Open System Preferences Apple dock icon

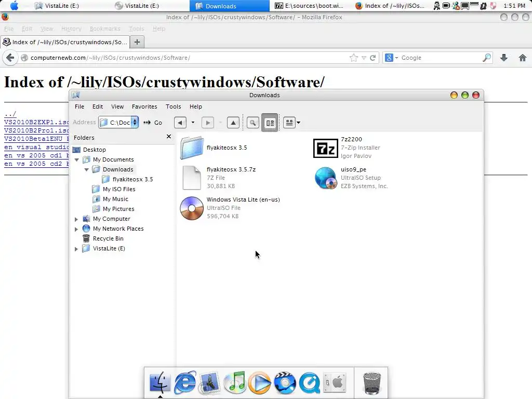335,383
